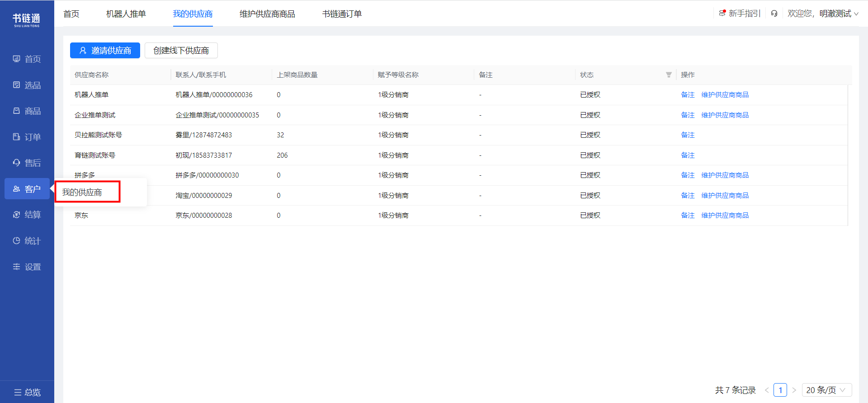Click supplier name 企业推单测试
Image resolution: width=868 pixels, height=403 pixels.
pyautogui.click(x=95, y=115)
